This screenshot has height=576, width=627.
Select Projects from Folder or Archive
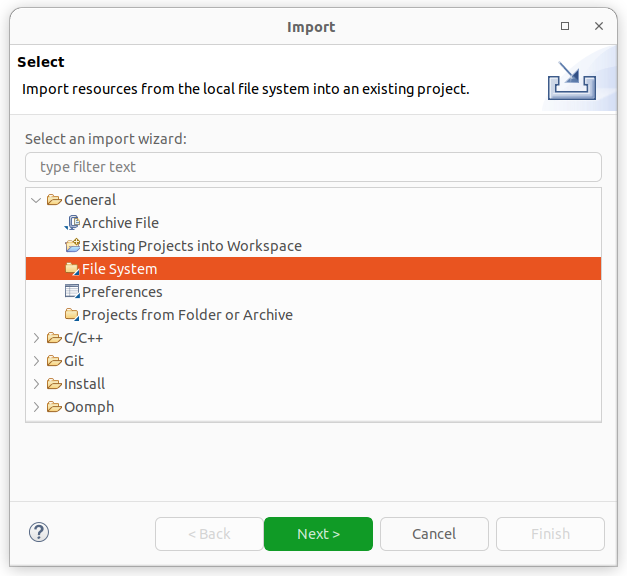point(187,315)
